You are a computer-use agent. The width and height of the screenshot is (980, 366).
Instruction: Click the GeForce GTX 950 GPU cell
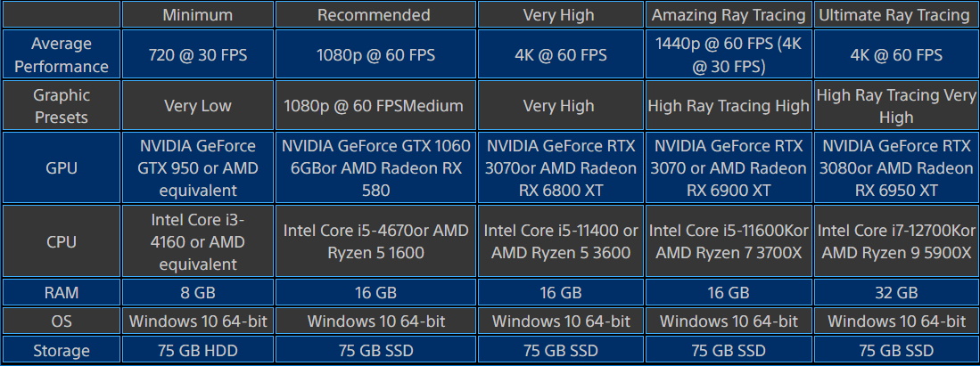tap(197, 168)
